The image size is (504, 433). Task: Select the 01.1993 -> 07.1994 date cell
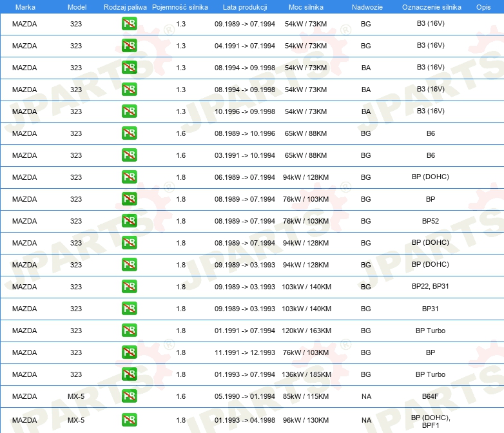[x=245, y=374]
